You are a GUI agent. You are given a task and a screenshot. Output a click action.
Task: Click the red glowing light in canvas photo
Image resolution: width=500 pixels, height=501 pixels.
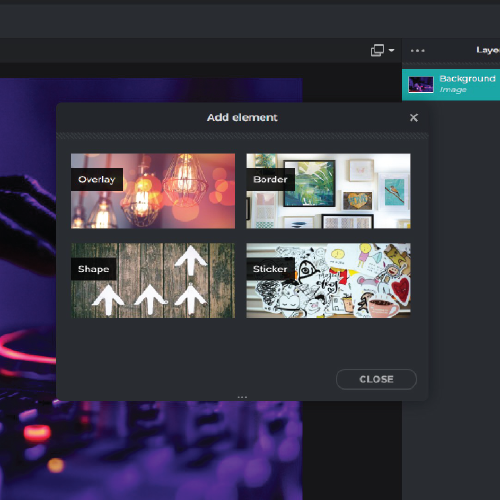(x=37, y=432)
